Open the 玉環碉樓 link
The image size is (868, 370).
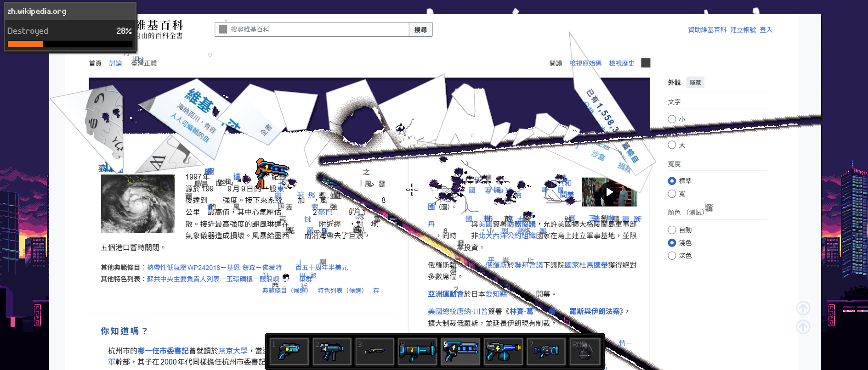click(x=239, y=279)
